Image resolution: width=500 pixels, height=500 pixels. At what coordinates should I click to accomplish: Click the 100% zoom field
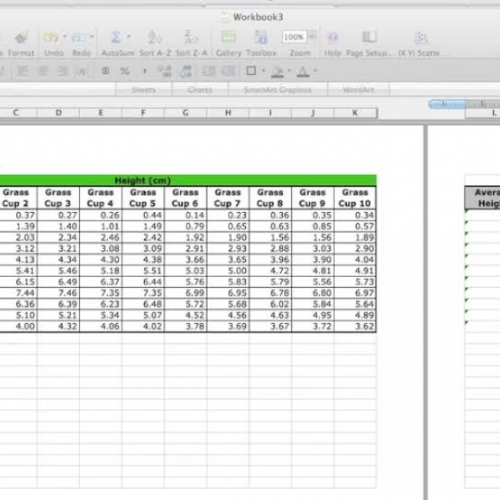pos(294,37)
